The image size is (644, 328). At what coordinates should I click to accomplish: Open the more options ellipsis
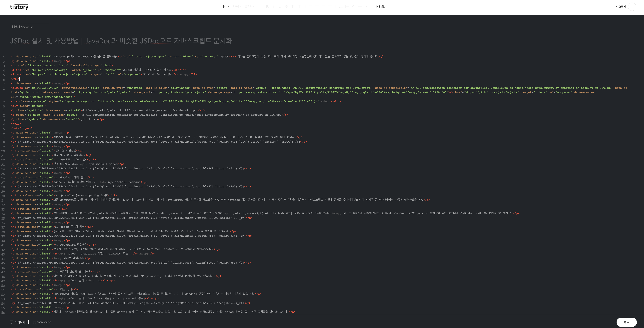click(366, 7)
